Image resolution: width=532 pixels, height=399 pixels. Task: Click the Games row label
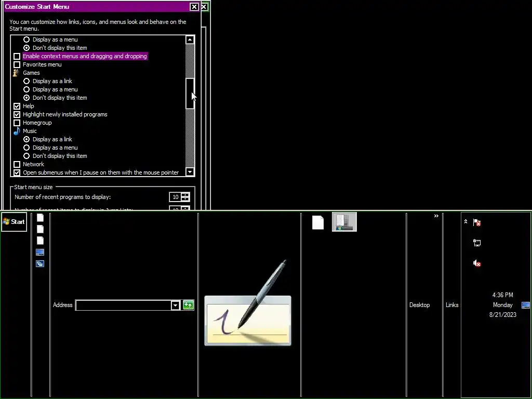[x=31, y=73]
